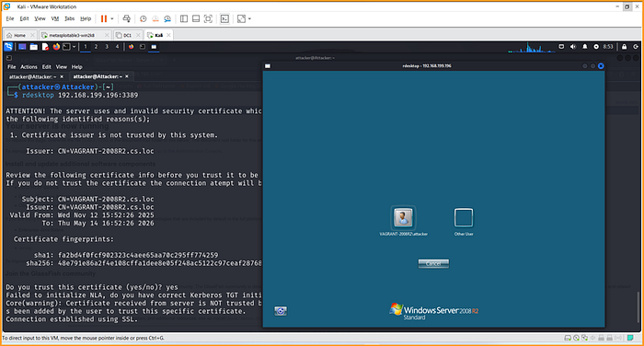Close the Kali VM tab
Screen dimensions: 644x346
click(168, 35)
